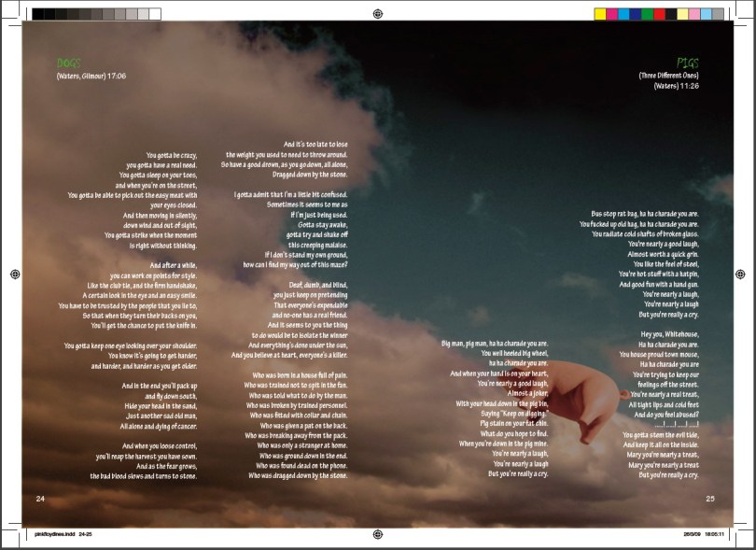Select the magenta swatch in color bar
This screenshot has height=550, width=756.
612,14
